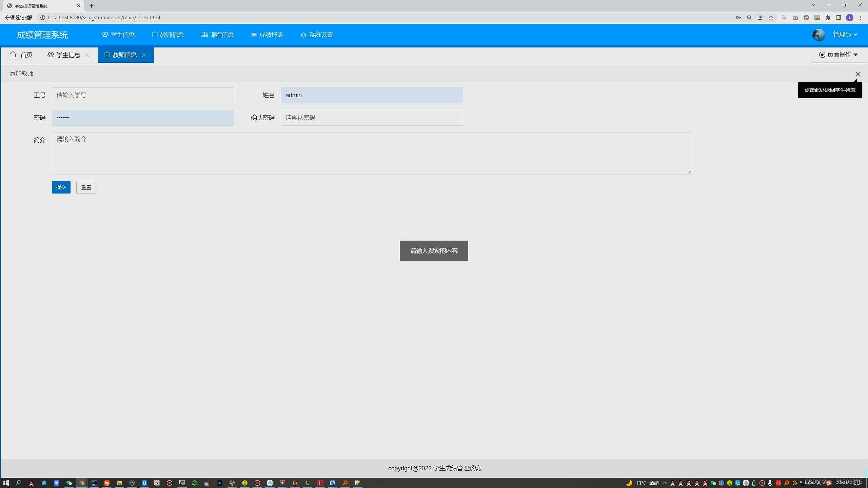Open the browser extensions puzzle icon
This screenshot has height=488, width=868.
pyautogui.click(x=828, y=18)
